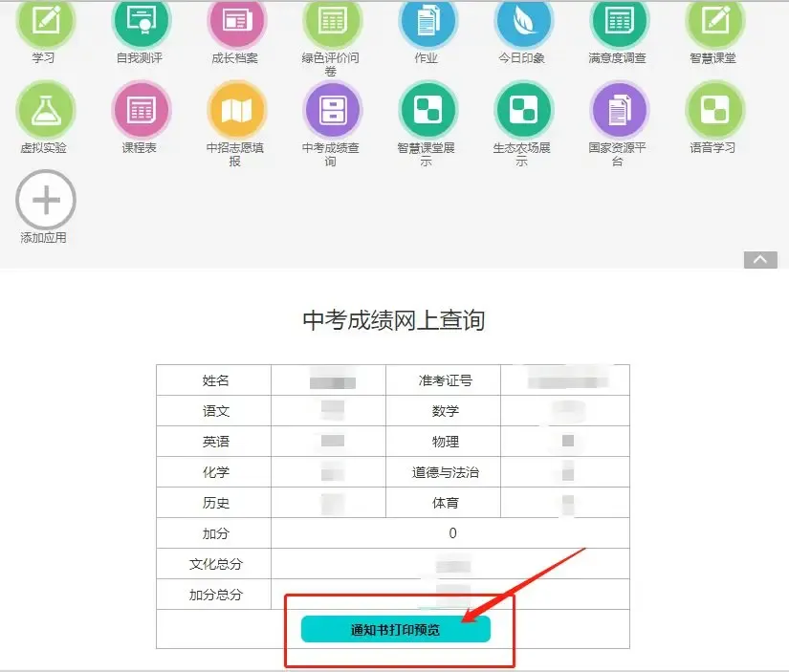Click the 通知书打印预览 button
The width and height of the screenshot is (789, 672).
tap(396, 629)
